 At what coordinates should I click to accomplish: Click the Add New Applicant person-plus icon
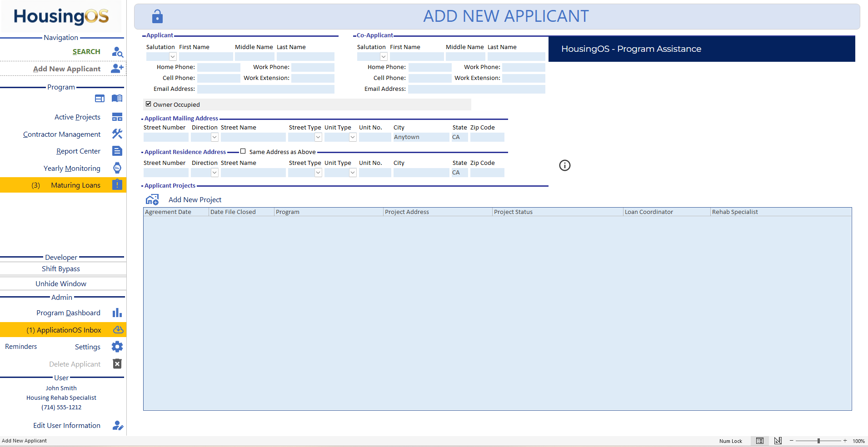tap(117, 68)
